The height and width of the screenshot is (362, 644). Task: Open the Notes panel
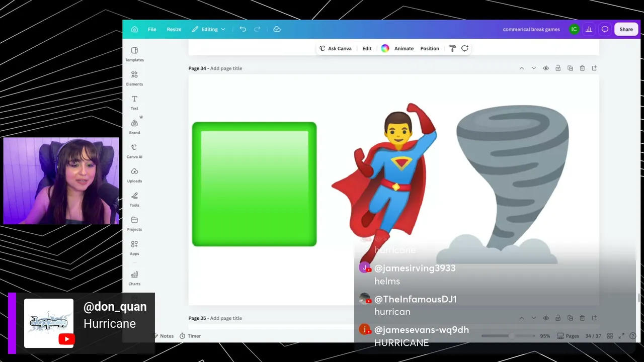tap(165, 336)
